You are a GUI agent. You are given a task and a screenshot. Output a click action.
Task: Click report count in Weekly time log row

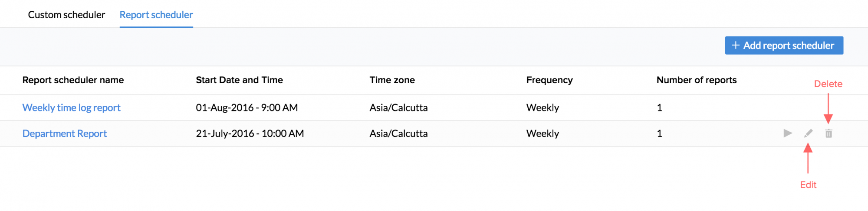pos(659,107)
